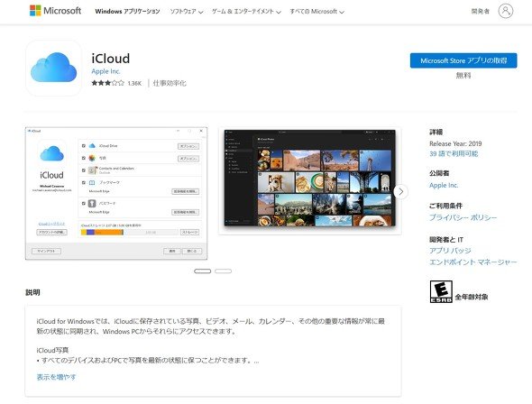Open the iCloud settings screenshot thumbnail
The image size is (532, 404).
pos(116,193)
